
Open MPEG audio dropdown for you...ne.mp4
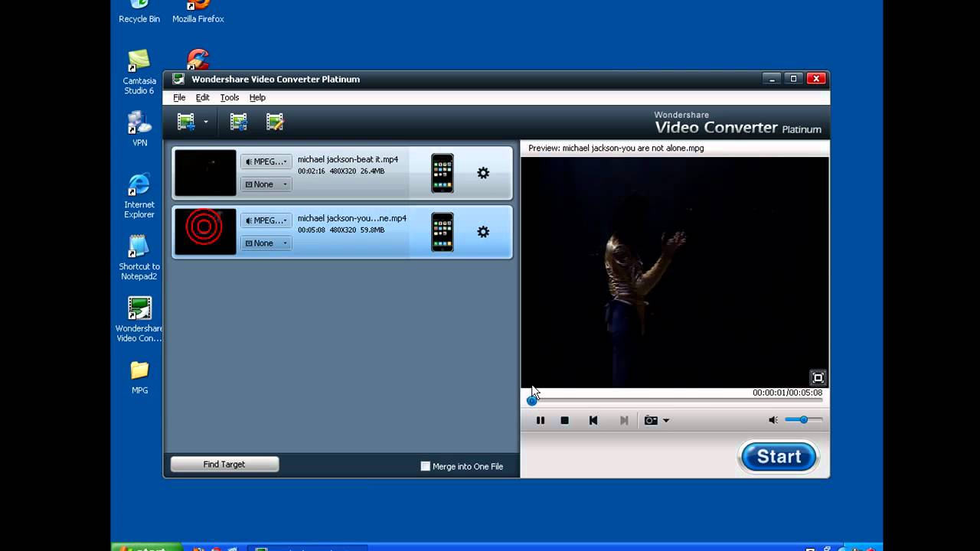coord(266,220)
